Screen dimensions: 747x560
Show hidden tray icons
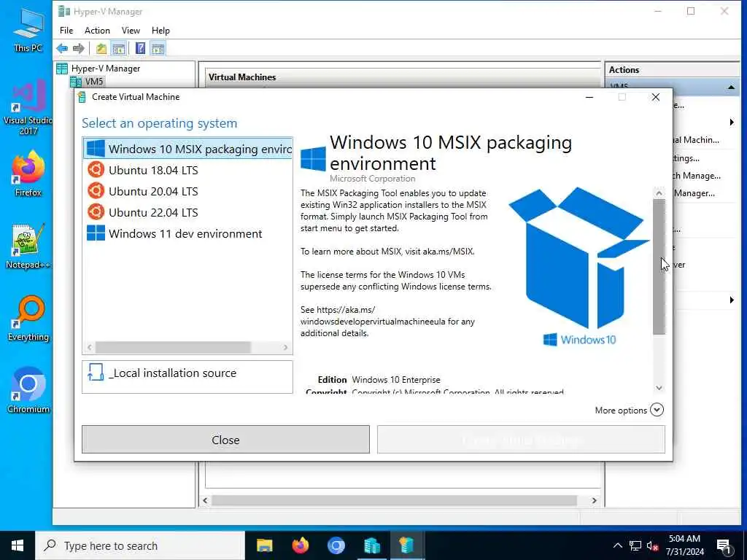[617, 545]
